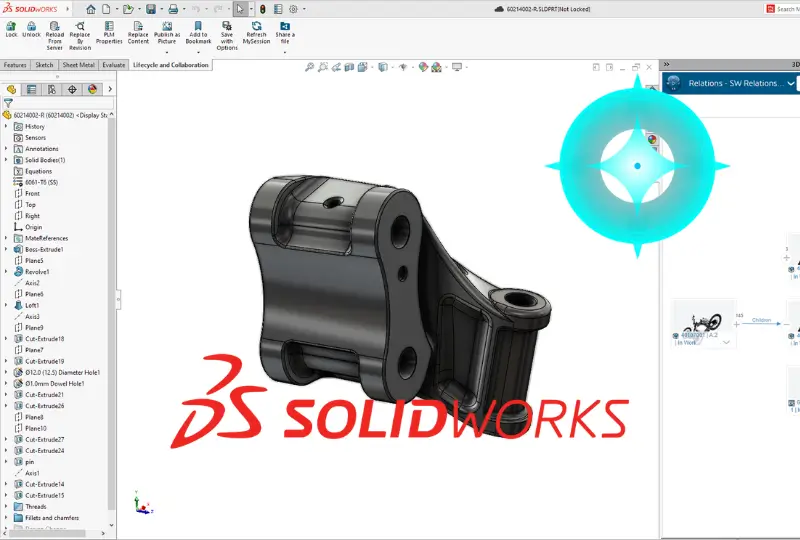Open Relations - SW Relations dropdown
Screen dimensions: 800x540
coord(790,83)
